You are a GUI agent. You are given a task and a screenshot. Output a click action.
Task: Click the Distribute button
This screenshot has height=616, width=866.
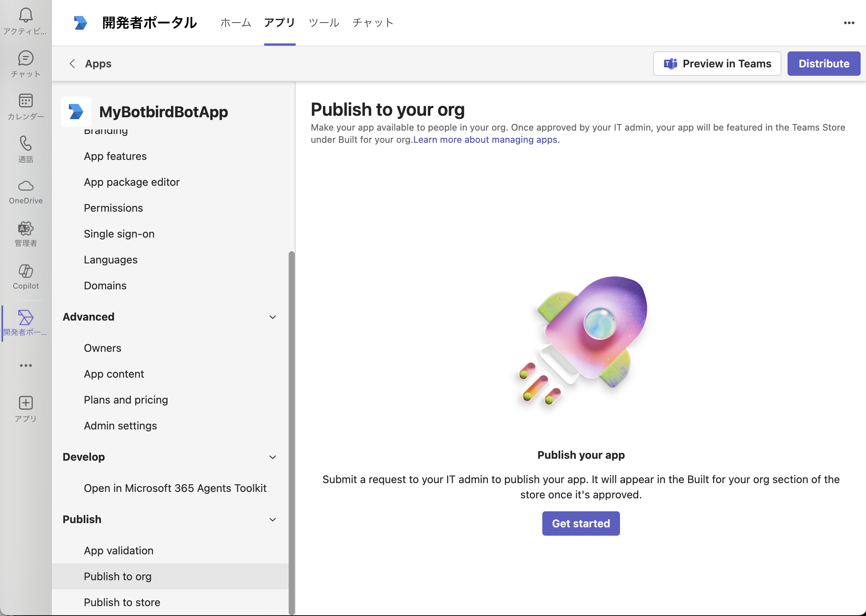[x=824, y=64]
